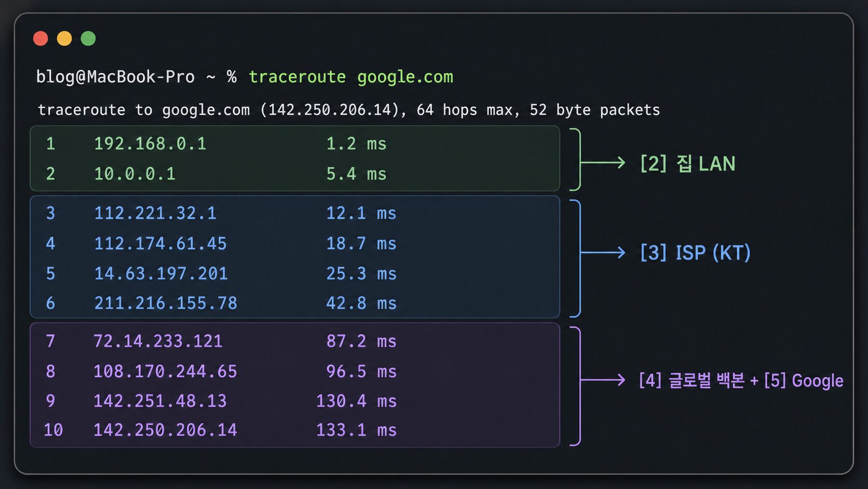Click hop number 6 in blue section

tap(50, 303)
